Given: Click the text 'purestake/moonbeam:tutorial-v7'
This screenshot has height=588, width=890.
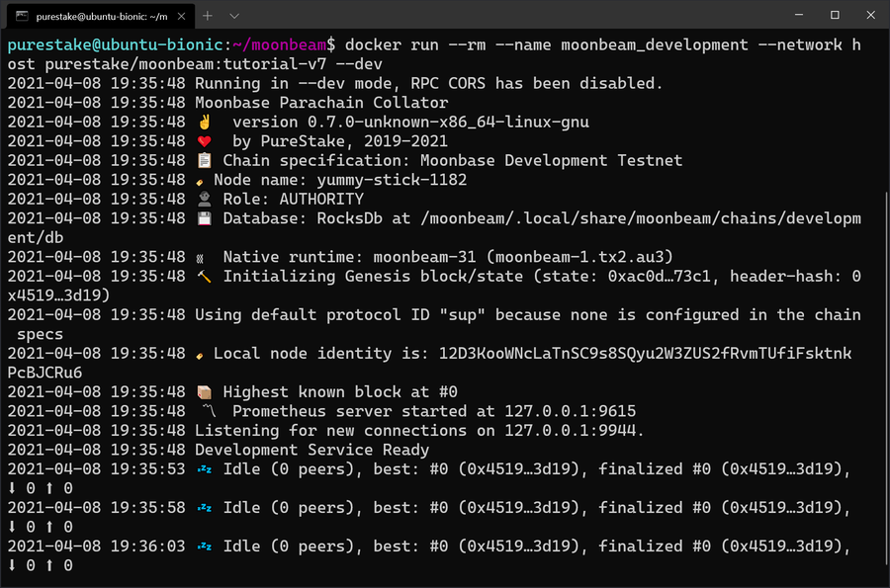Looking at the screenshot, I should pyautogui.click(x=186, y=64).
